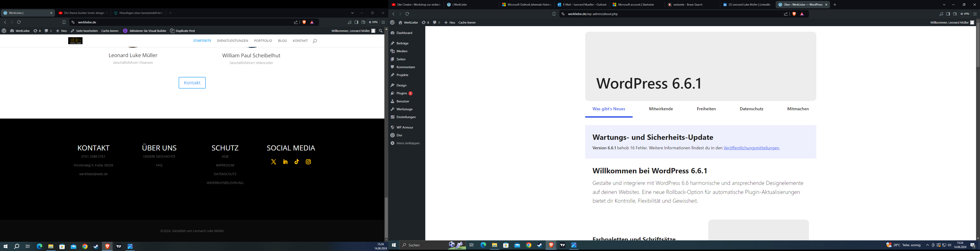980x251 pixels.
Task: Open the media playlist icon in right window
Action: 941,14
